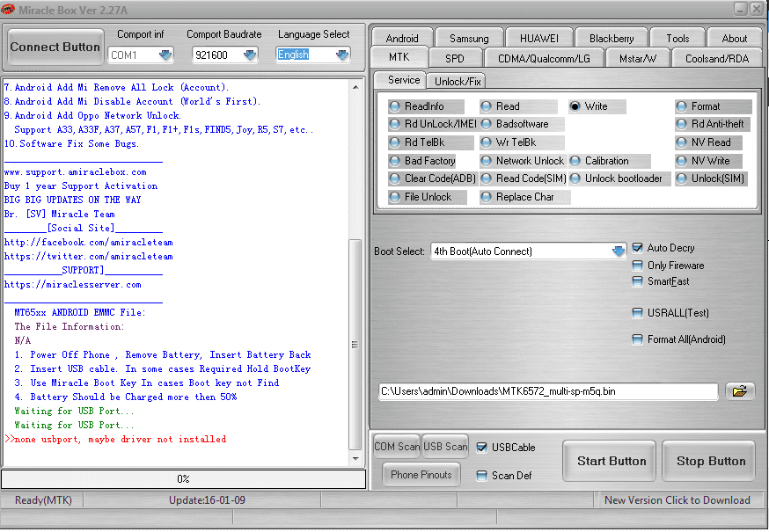Open the Language Select dropdown arrow
The width and height of the screenshot is (769, 532).
(x=342, y=55)
